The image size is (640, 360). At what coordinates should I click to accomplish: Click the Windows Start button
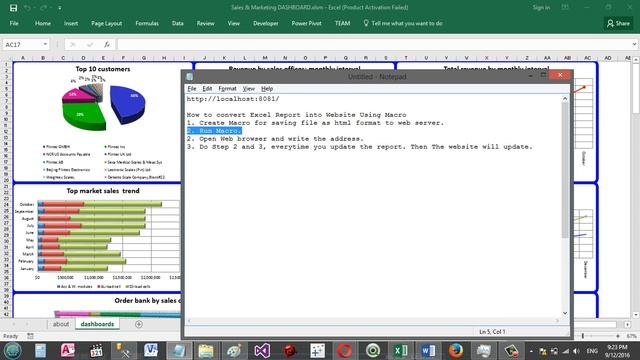[x=13, y=351]
